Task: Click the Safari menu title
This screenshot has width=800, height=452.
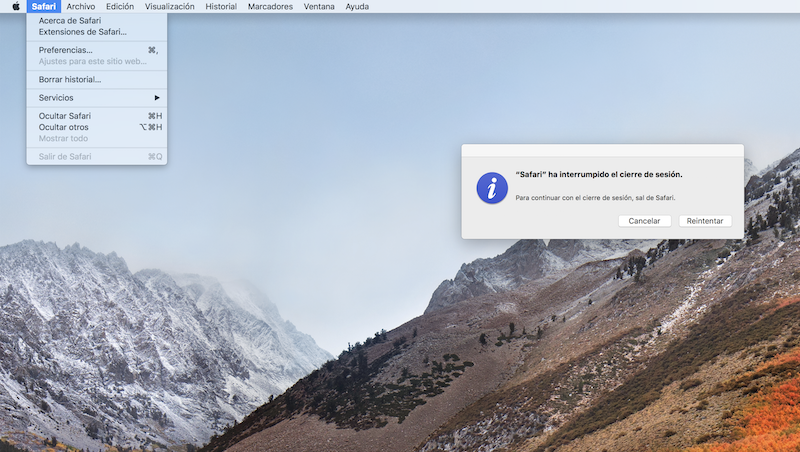Action: pyautogui.click(x=44, y=6)
